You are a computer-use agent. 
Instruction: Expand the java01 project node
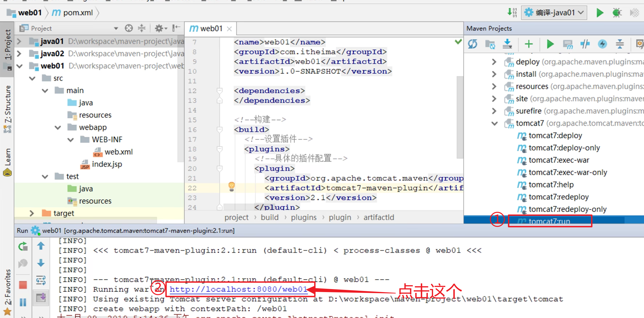[19, 41]
